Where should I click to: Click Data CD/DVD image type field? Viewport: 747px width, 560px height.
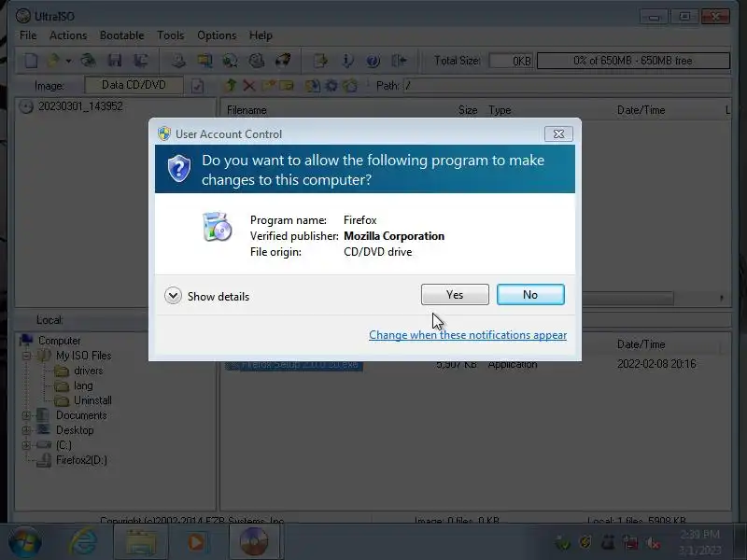(x=134, y=85)
